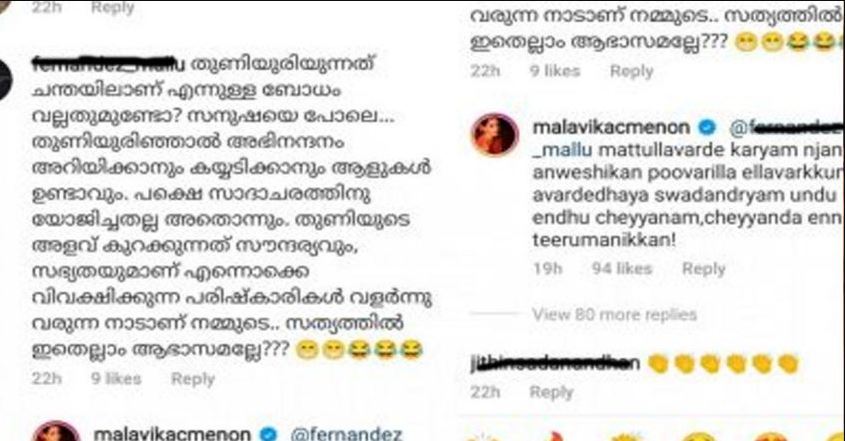845x441 pixels.
Task: Click Reply under the top right comment
Action: pos(631,71)
